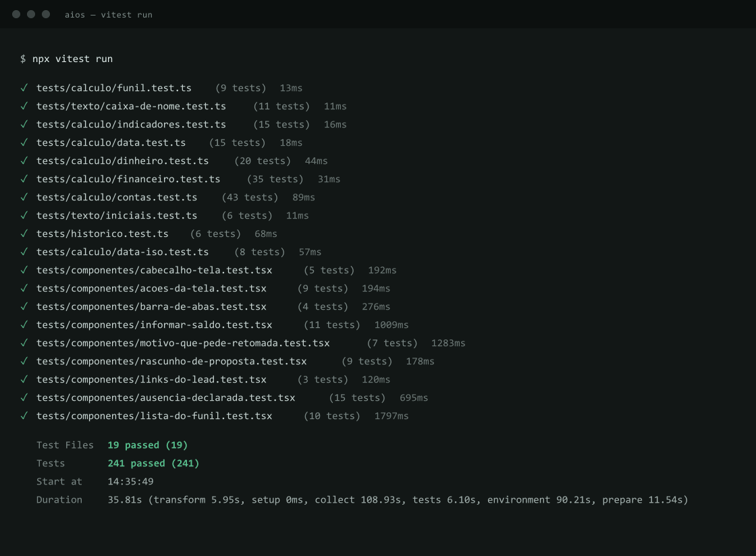
Task: Click the checkmark next to caixa-de-nome.test.ts
Action: click(x=24, y=106)
